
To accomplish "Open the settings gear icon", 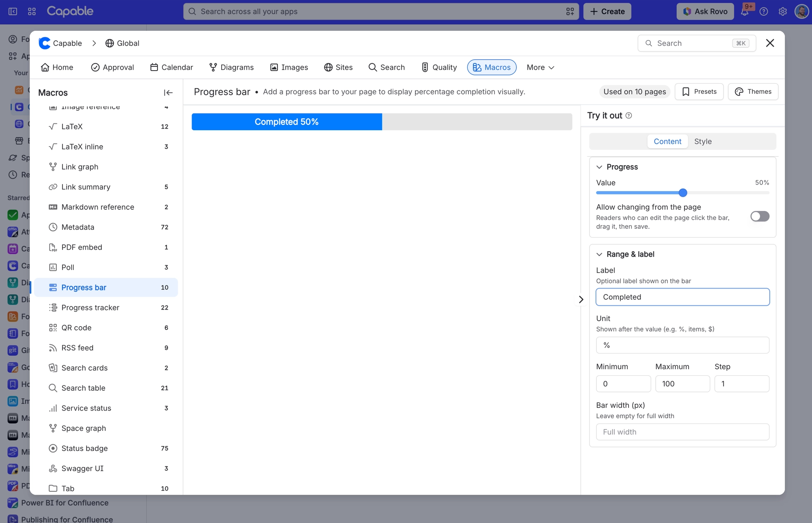I will 783,11.
